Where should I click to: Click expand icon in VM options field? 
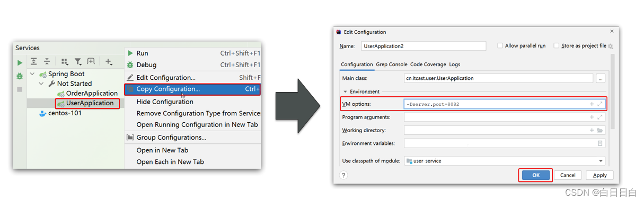coord(600,104)
